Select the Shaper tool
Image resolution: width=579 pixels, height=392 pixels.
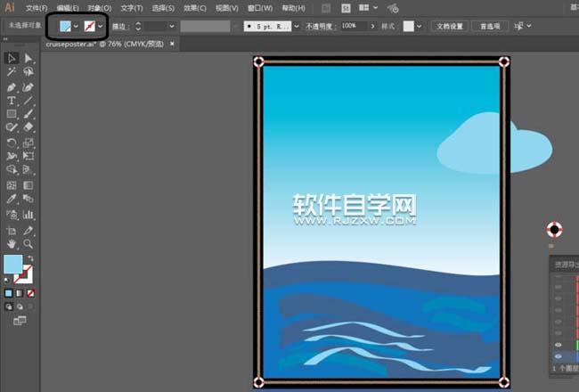(x=11, y=127)
